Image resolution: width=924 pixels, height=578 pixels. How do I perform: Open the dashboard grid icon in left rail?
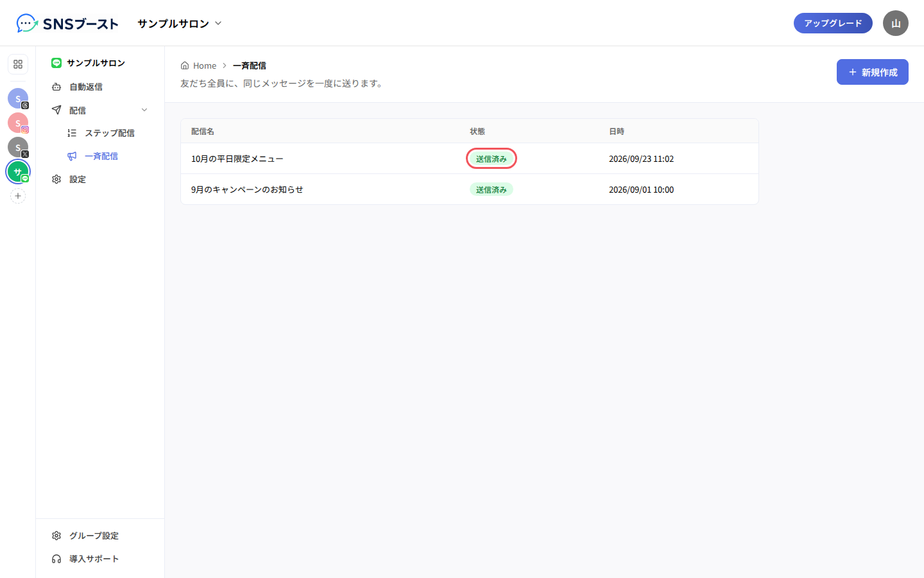18,64
